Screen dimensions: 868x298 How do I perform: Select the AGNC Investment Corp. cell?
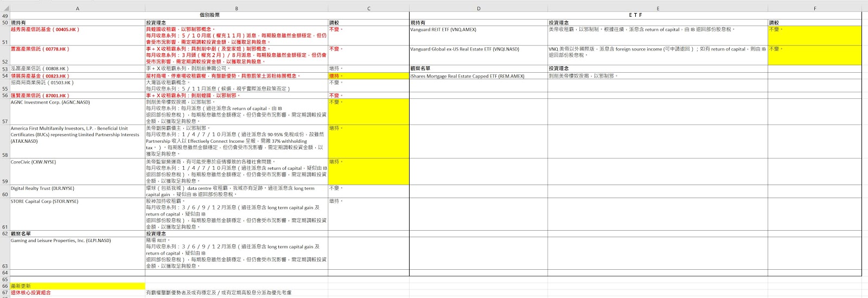point(78,112)
